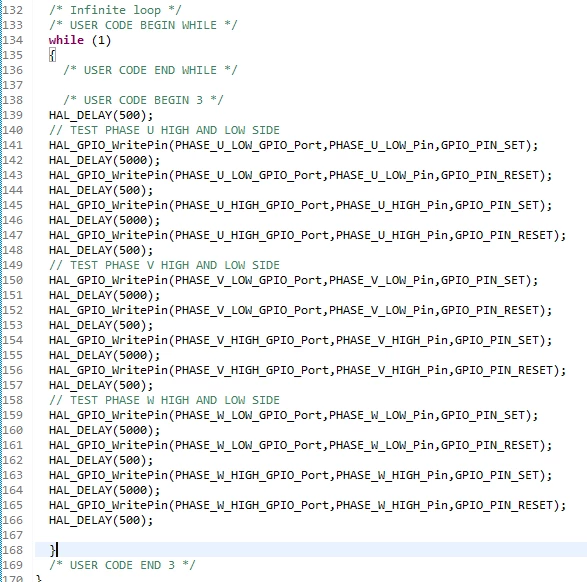587x582 pixels.
Task: Click HAL_DELAY(500) on line 166
Action: pos(101,520)
